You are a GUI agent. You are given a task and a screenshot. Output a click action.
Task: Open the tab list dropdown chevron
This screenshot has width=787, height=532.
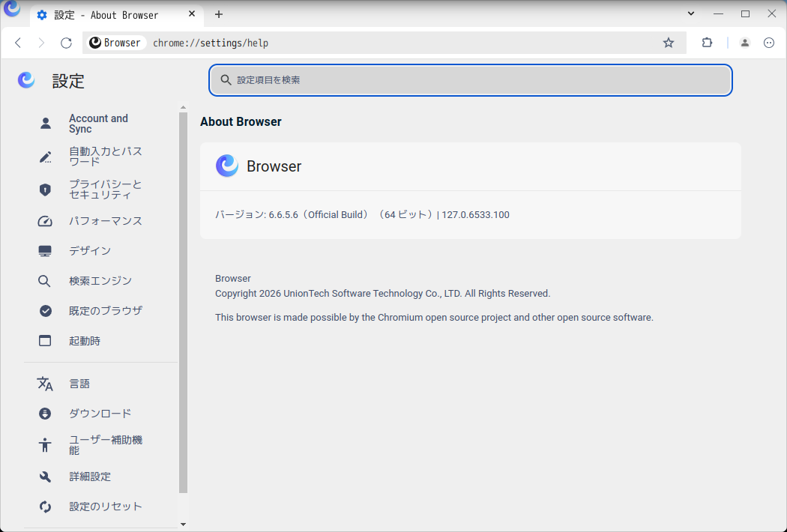coord(691,13)
